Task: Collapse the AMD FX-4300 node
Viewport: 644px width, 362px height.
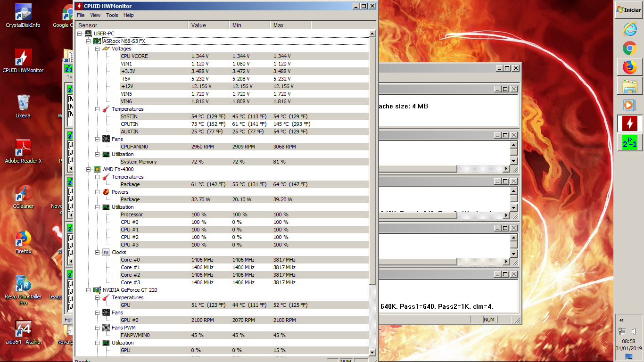Action: point(88,169)
